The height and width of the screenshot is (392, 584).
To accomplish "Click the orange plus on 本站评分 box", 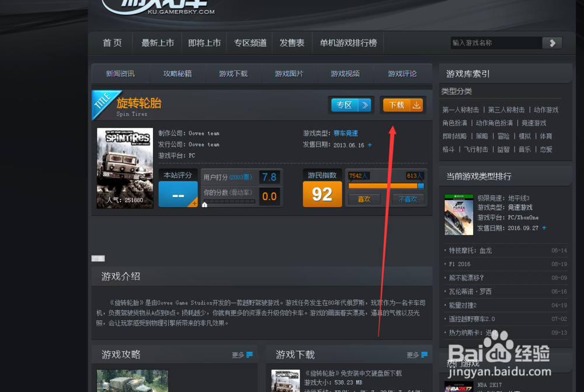I will pos(194,203).
